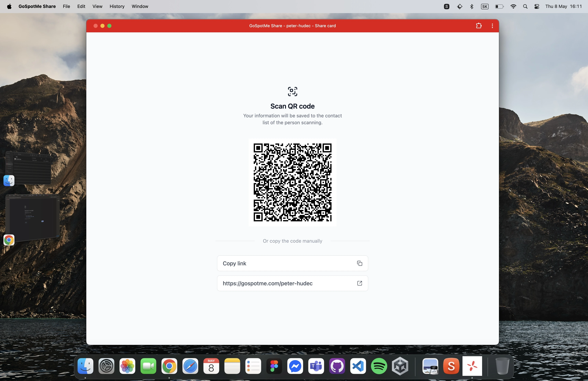Click the copy icon beside Copy link
Screen dimensions: 588x381
[360, 263]
